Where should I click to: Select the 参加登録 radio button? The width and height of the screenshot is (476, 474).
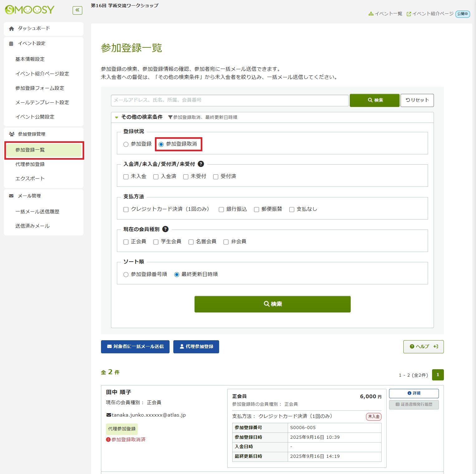pyautogui.click(x=126, y=144)
